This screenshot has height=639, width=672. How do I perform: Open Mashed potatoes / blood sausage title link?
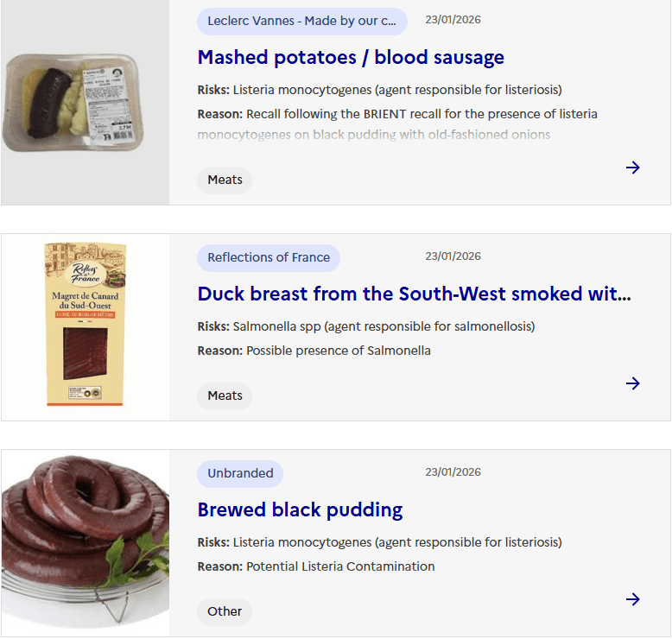point(351,58)
